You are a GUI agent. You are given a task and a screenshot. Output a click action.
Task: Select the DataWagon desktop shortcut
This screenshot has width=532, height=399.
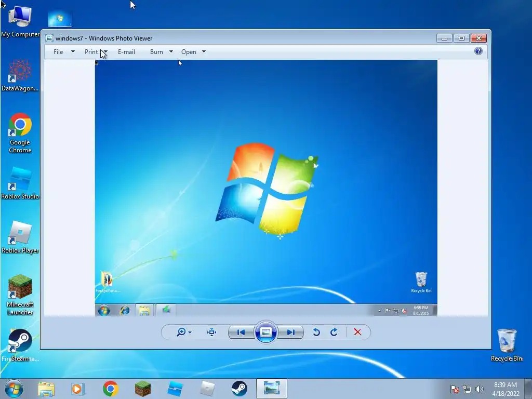pyautogui.click(x=20, y=75)
